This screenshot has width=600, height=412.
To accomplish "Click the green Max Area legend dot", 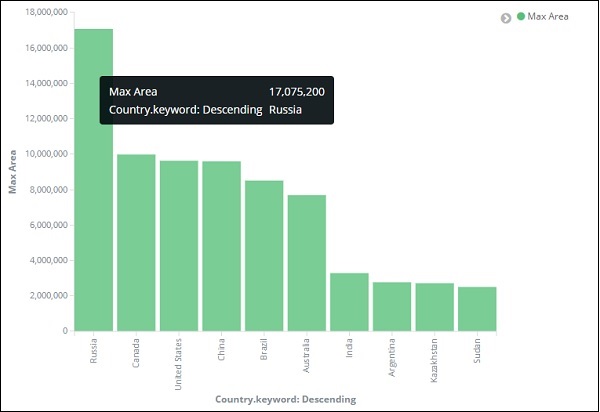I will tap(521, 17).
